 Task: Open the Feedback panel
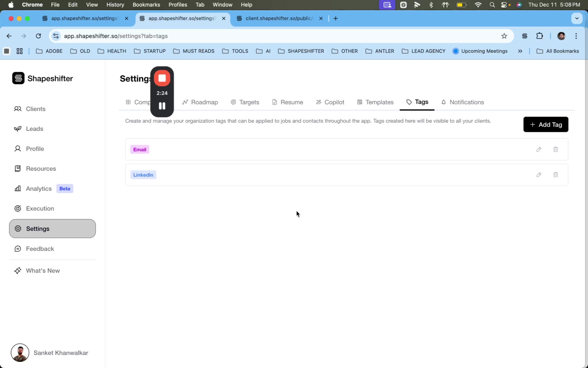click(39, 249)
